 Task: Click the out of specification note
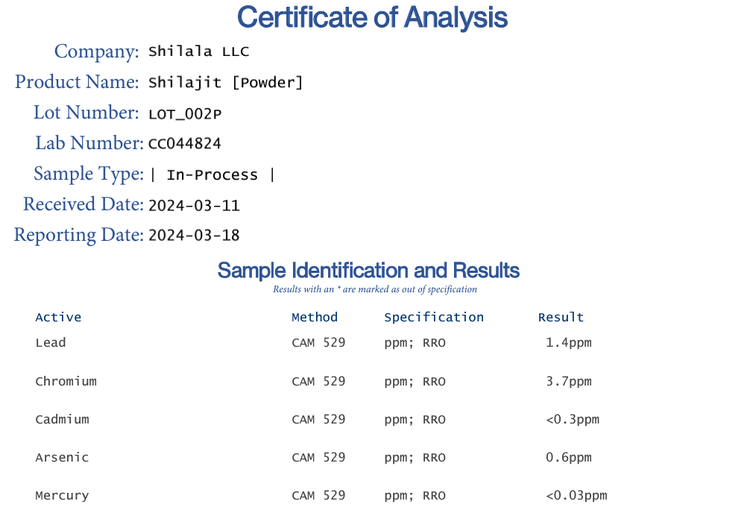click(375, 289)
